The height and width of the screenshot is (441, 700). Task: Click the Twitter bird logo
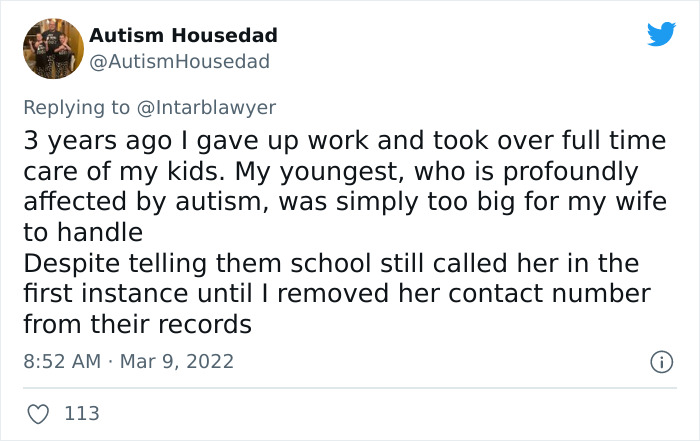tap(661, 35)
